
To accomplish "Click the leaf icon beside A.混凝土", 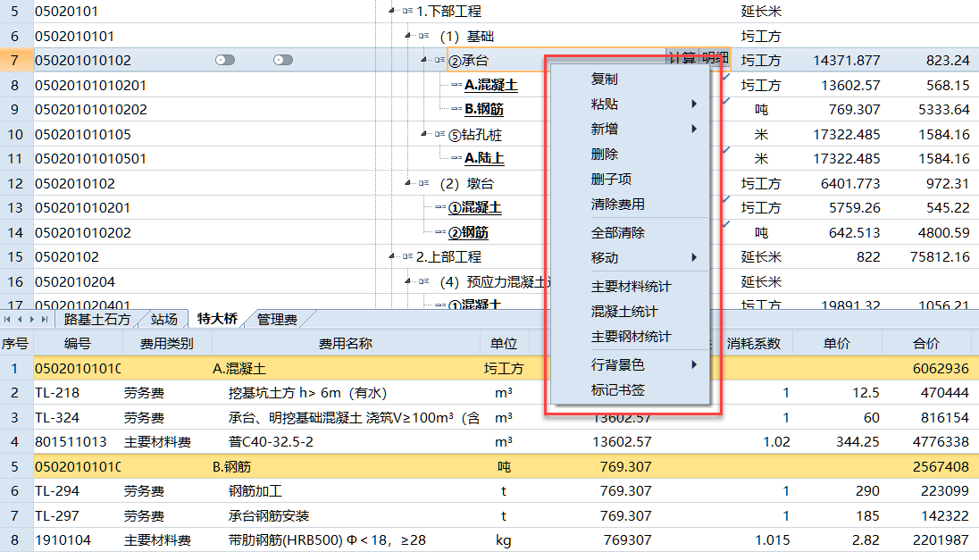I will tap(456, 86).
